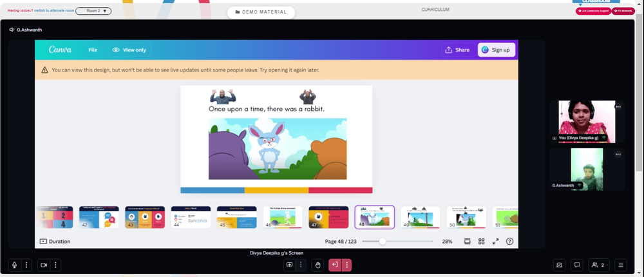The width and height of the screenshot is (644, 277).
Task: Open the CURRICULUM tab
Action: pos(435,10)
